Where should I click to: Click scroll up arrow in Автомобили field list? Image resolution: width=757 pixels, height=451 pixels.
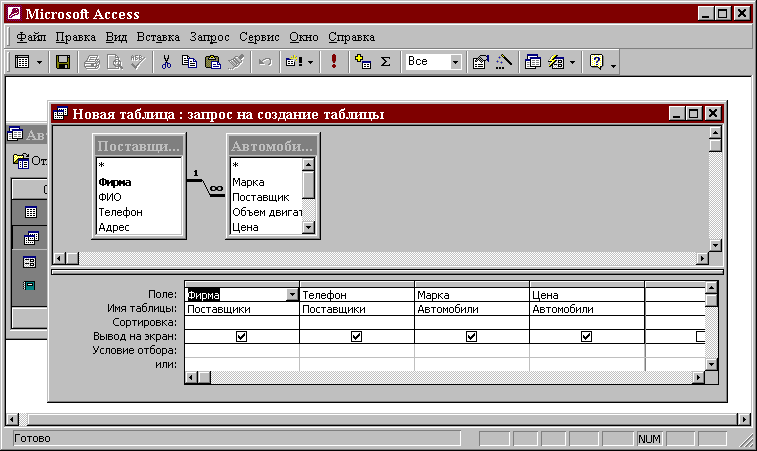[x=308, y=165]
